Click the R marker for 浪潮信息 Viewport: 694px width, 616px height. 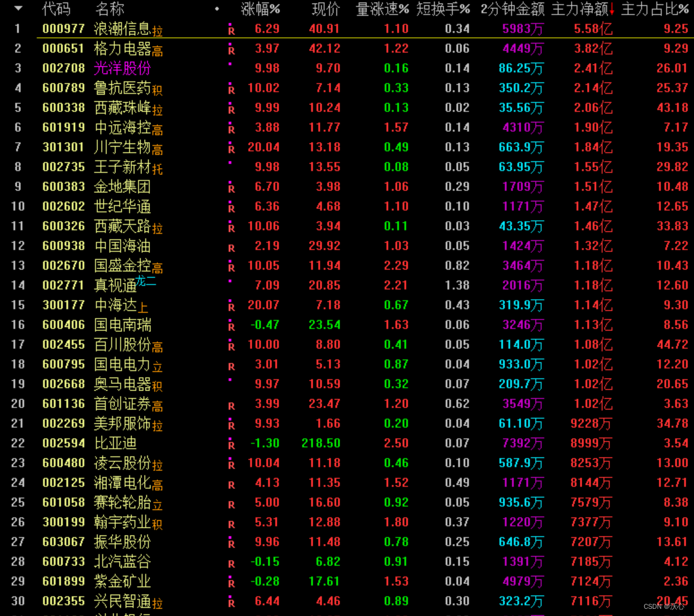231,30
